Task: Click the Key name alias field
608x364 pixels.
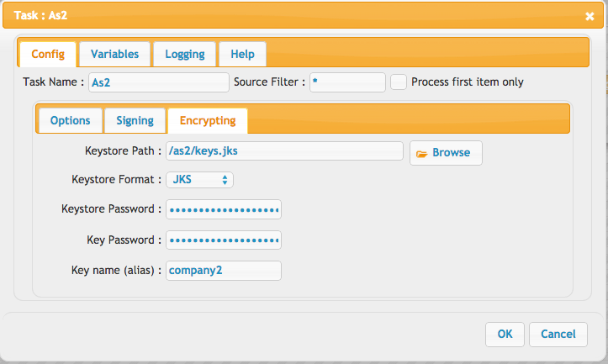Action: click(224, 271)
